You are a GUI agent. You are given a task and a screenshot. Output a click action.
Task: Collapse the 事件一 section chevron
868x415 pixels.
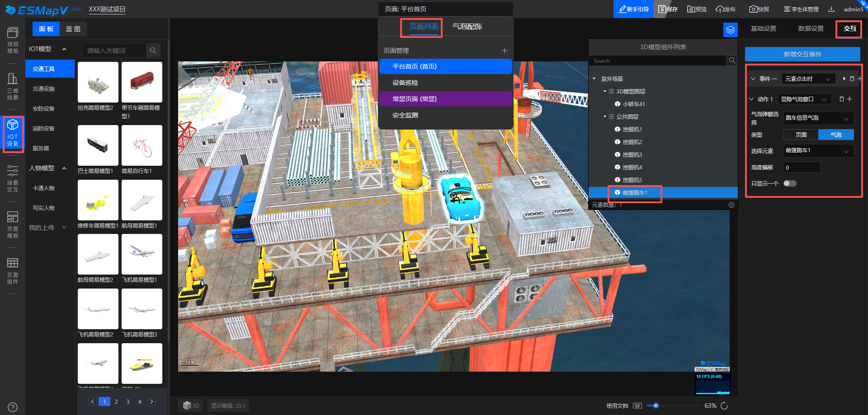point(753,79)
